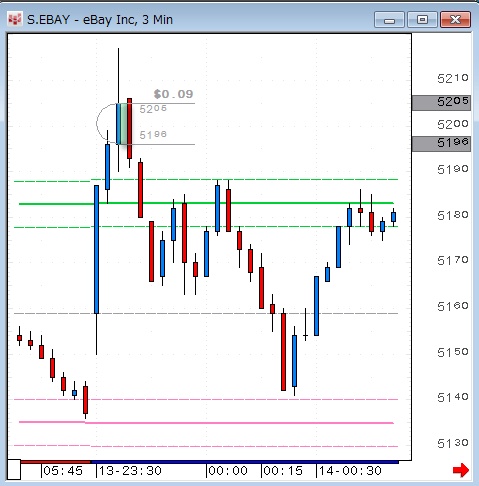The image size is (479, 486).
Task: Click the red scroll-right arrow icon
Action: click(x=461, y=470)
